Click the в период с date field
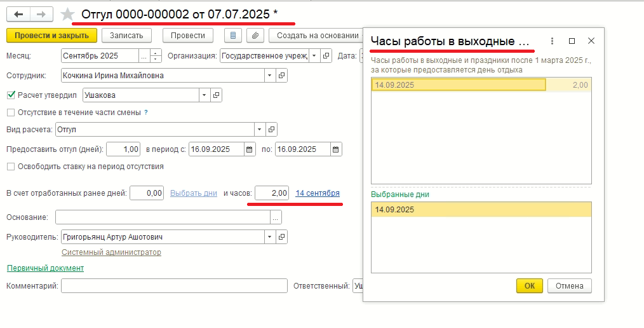644x328 pixels. point(217,149)
